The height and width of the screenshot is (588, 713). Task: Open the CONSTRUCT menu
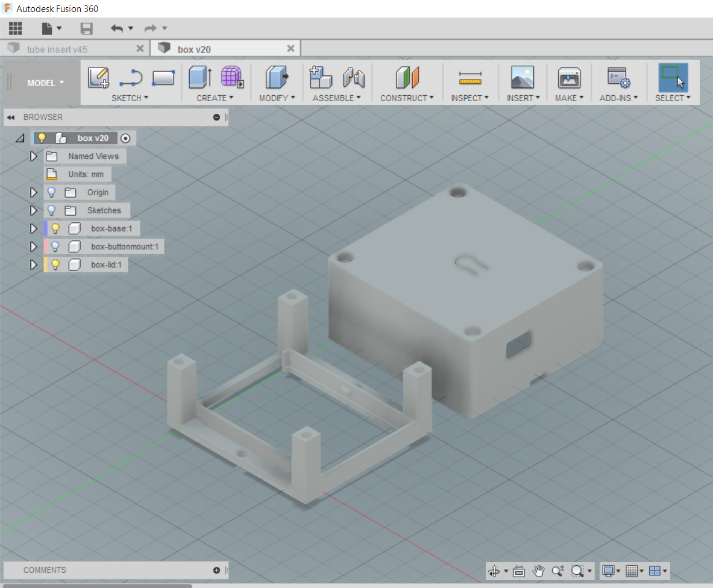coord(407,98)
